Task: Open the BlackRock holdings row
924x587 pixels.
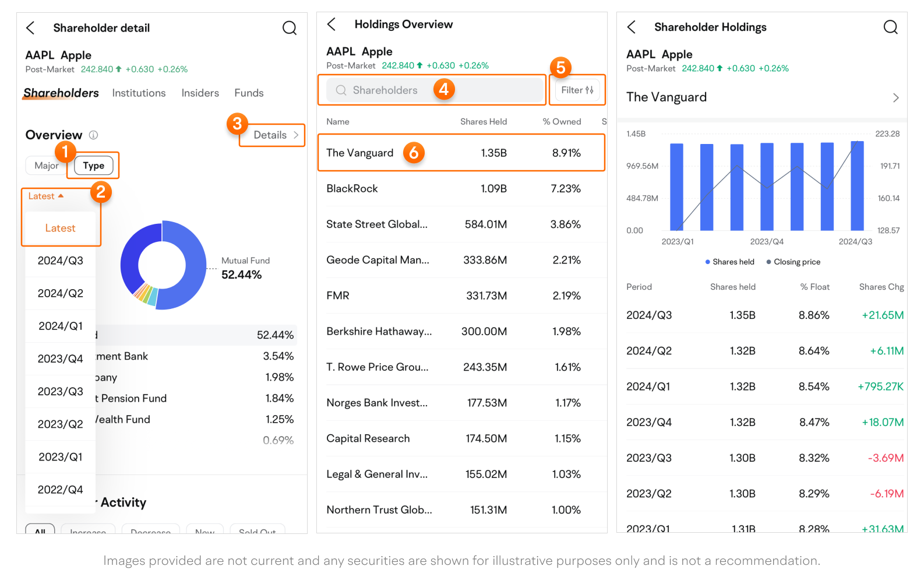Action: point(460,189)
